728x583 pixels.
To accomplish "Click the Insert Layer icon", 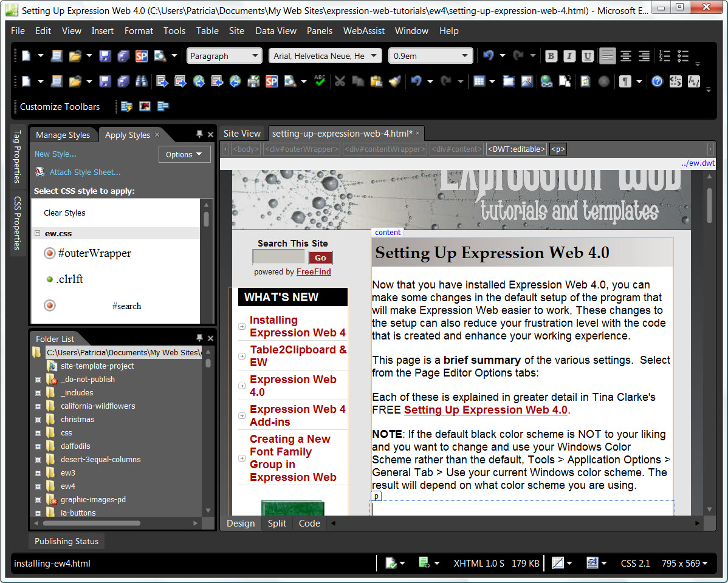I will pos(509,82).
